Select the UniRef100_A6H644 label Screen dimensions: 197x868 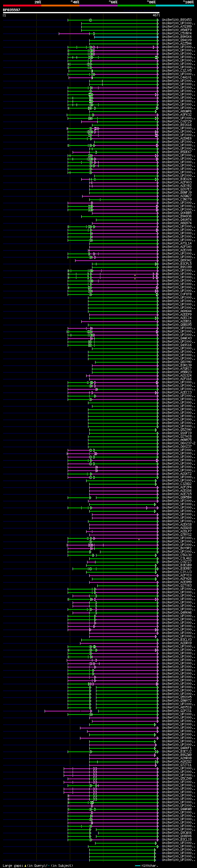pos(177,311)
